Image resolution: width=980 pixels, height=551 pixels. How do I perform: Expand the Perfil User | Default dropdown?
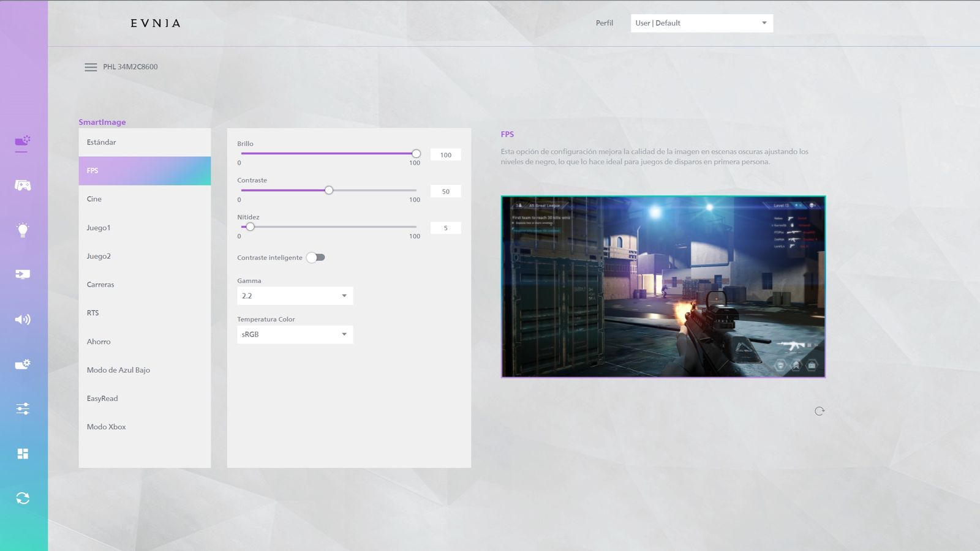[x=701, y=23]
